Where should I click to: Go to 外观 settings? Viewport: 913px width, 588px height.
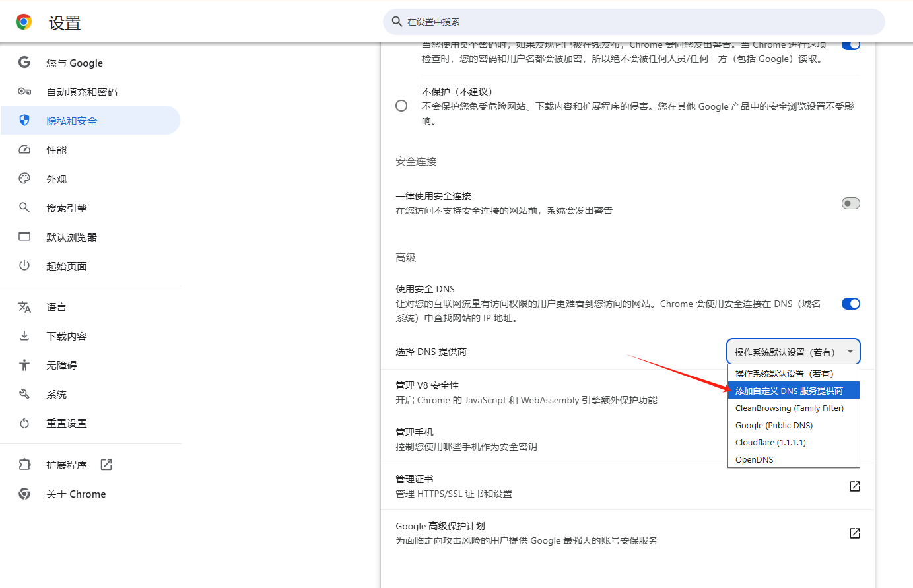pyautogui.click(x=90, y=179)
